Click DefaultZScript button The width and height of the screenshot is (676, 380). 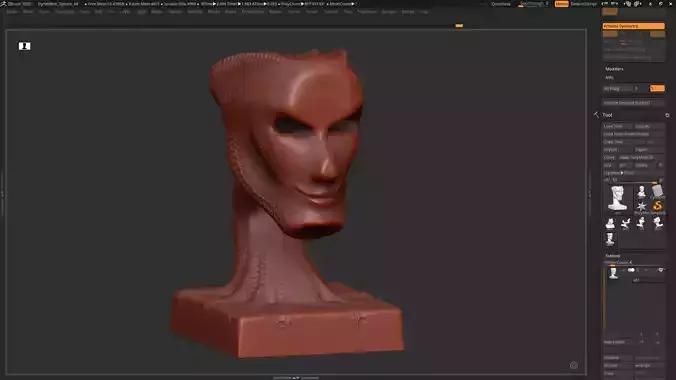(584, 4)
